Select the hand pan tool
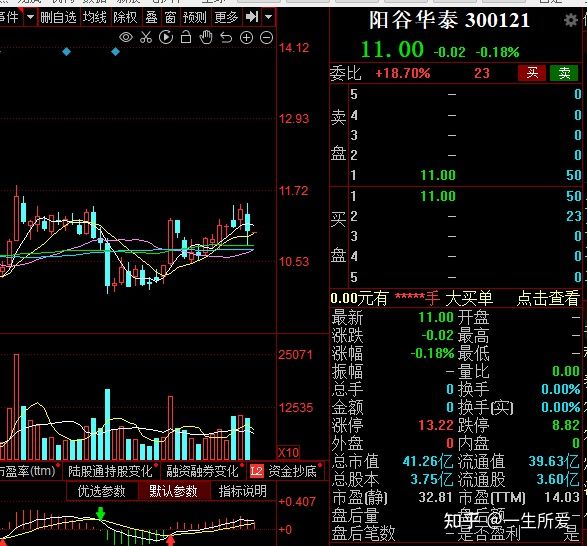The width and height of the screenshot is (587, 546). tap(206, 37)
